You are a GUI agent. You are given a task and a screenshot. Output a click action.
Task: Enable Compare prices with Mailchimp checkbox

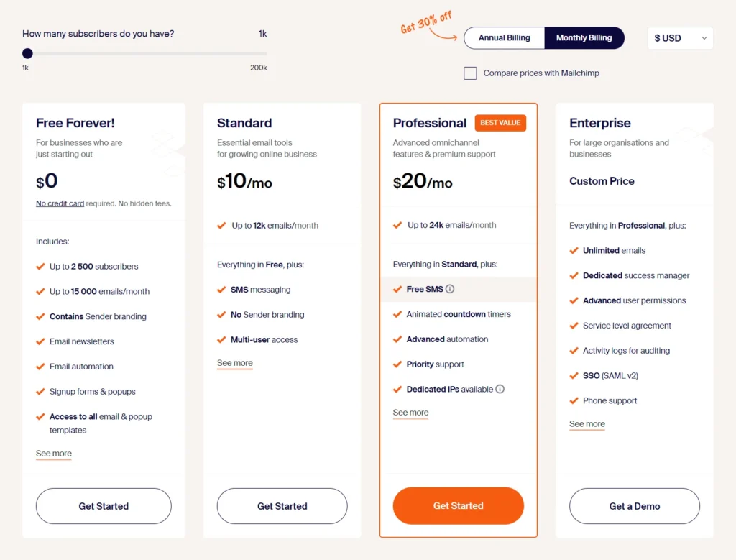click(470, 73)
